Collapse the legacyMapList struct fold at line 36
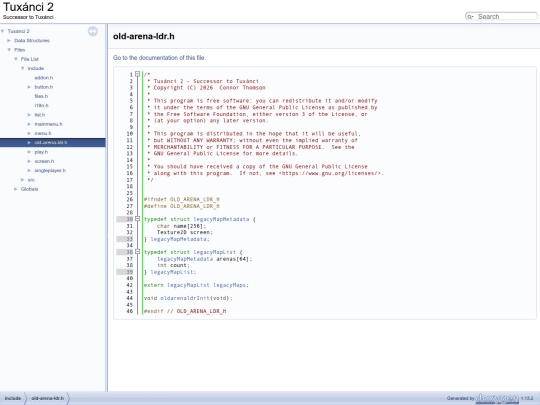This screenshot has width=540, height=405. point(137,252)
